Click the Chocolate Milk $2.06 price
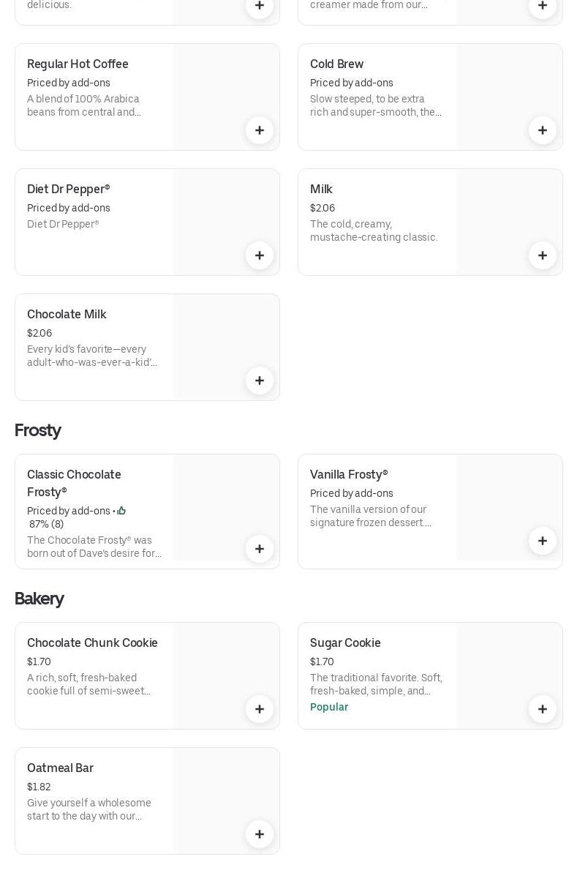This screenshot has width=588, height=873. pyautogui.click(x=39, y=333)
